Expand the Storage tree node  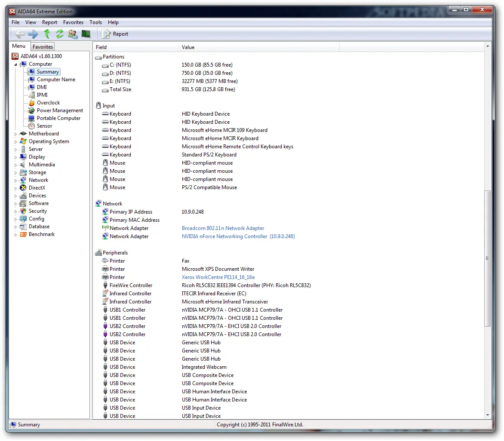point(16,173)
